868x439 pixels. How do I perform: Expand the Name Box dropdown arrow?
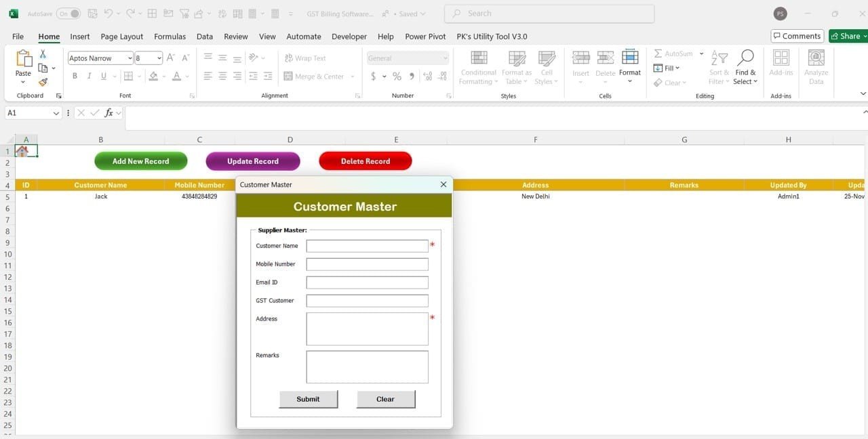tap(56, 113)
